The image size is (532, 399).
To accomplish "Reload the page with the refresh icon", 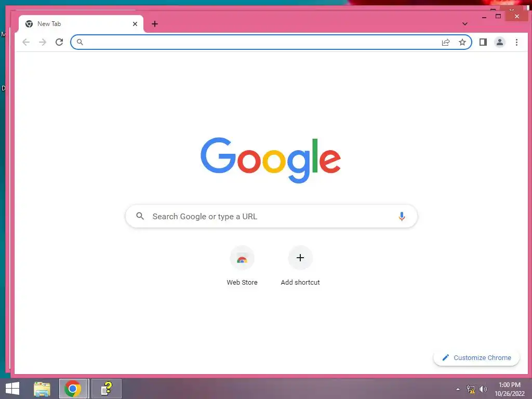I will tap(59, 42).
